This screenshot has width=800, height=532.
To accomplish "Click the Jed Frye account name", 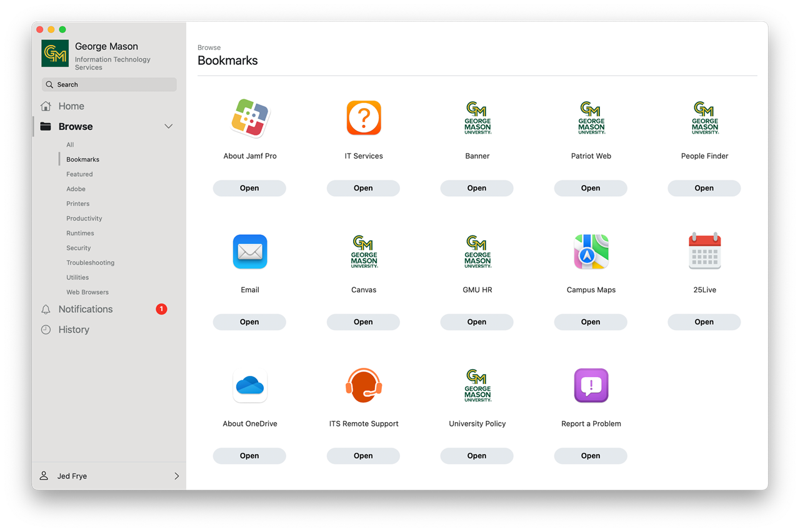I will pyautogui.click(x=72, y=476).
